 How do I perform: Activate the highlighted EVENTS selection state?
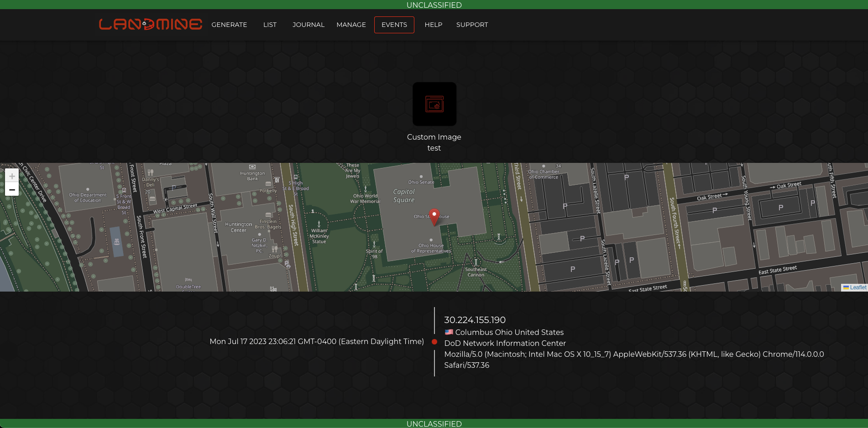[x=394, y=25]
